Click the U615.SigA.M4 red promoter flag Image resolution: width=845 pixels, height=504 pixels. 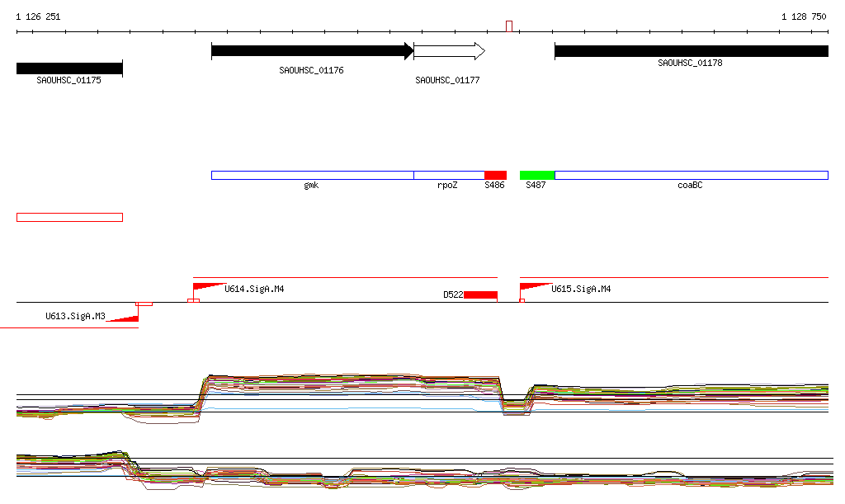pos(536,286)
